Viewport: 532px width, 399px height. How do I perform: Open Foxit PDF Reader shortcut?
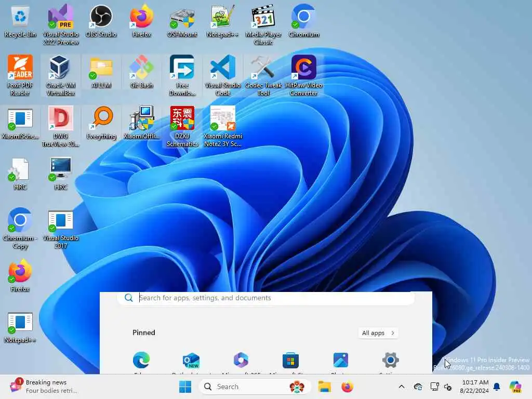[20, 75]
